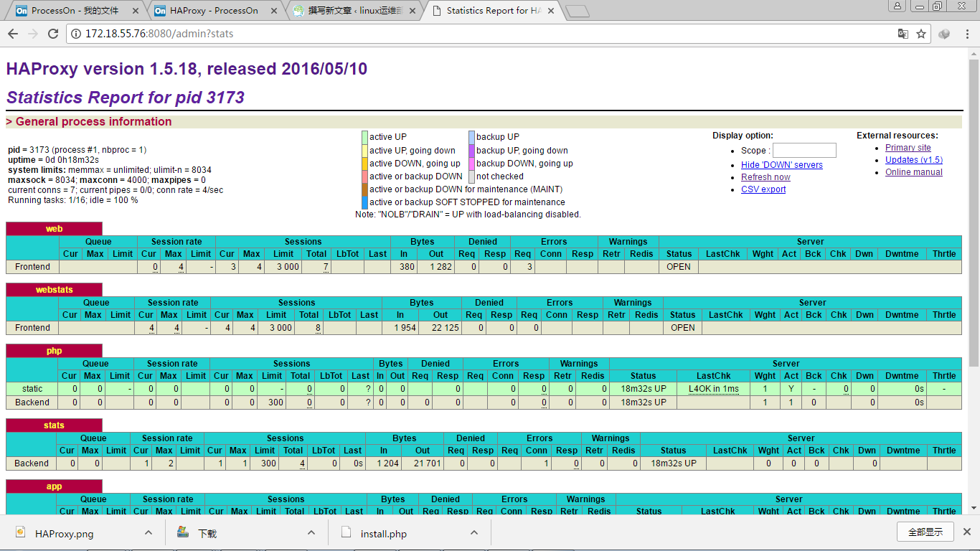Image resolution: width=980 pixels, height=551 pixels.
Task: Click the extension icon next to bookmark star
Action: pos(944,34)
